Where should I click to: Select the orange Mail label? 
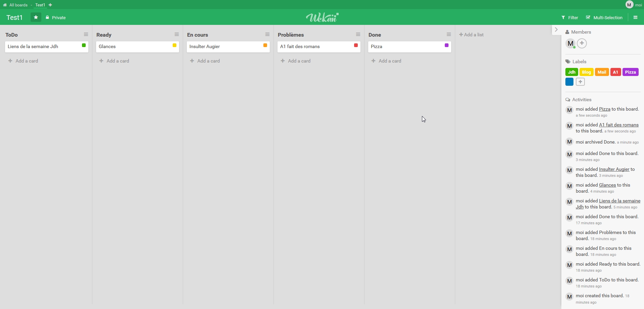(602, 72)
